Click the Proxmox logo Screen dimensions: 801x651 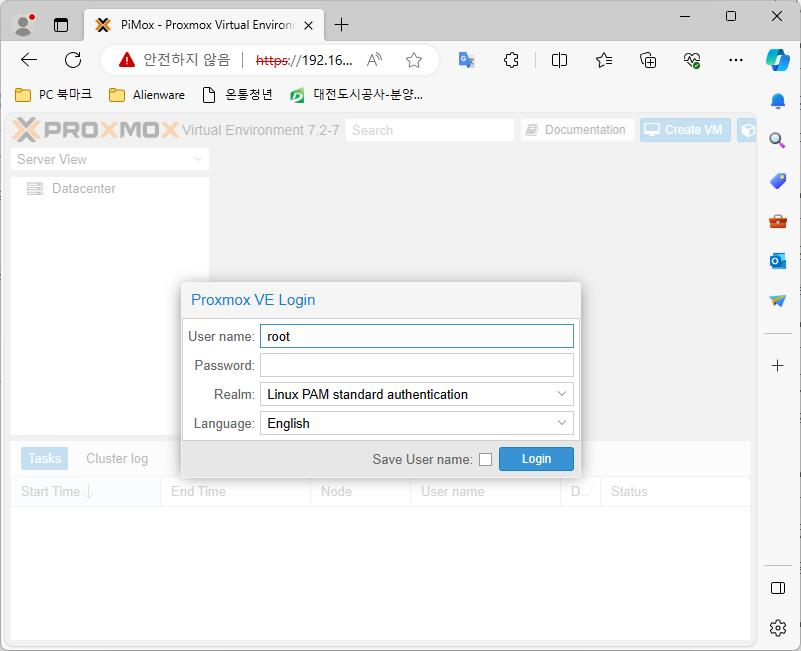pyautogui.click(x=96, y=130)
